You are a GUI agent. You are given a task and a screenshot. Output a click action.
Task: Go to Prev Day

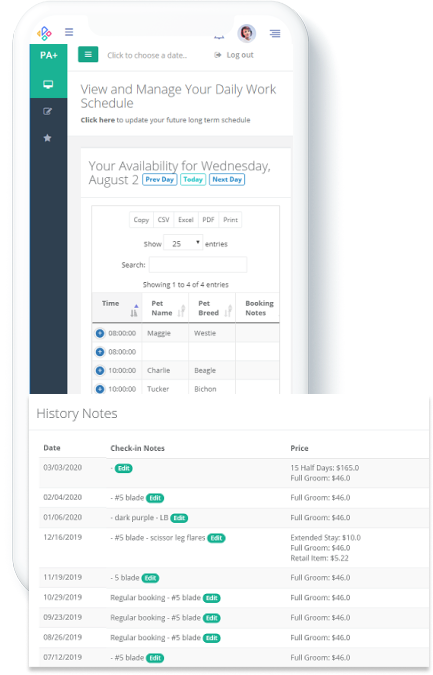(160, 180)
